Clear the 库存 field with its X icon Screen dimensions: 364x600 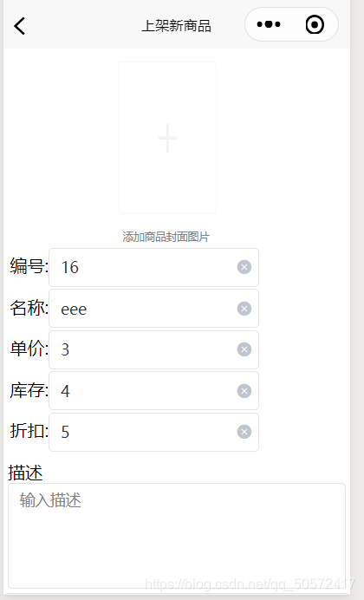coord(244,391)
